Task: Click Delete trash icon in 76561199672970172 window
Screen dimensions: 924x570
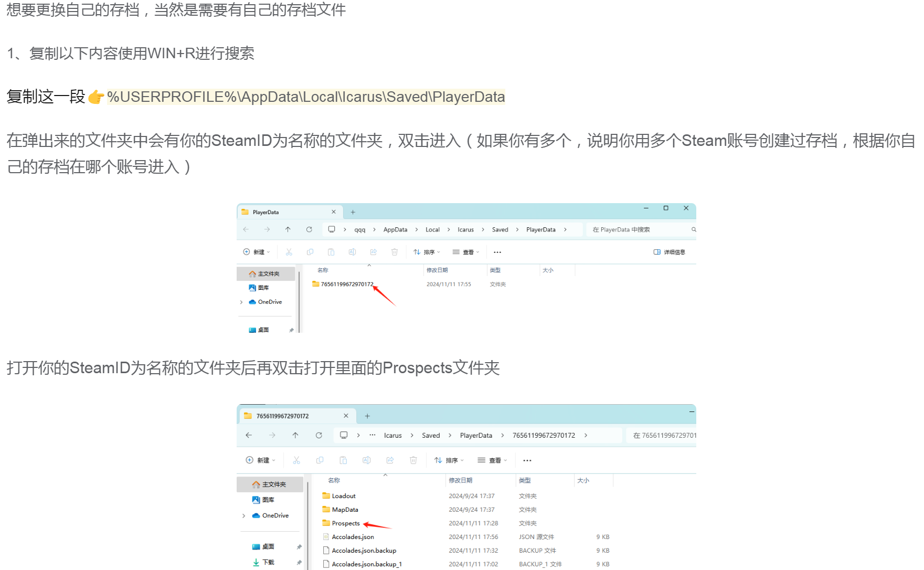Action: 413,460
